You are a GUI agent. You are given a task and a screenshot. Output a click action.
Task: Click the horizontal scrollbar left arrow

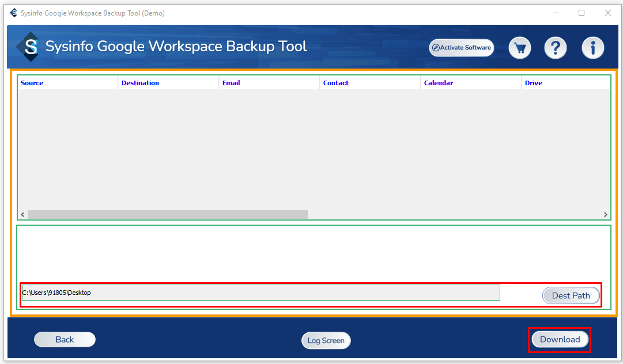(22, 214)
